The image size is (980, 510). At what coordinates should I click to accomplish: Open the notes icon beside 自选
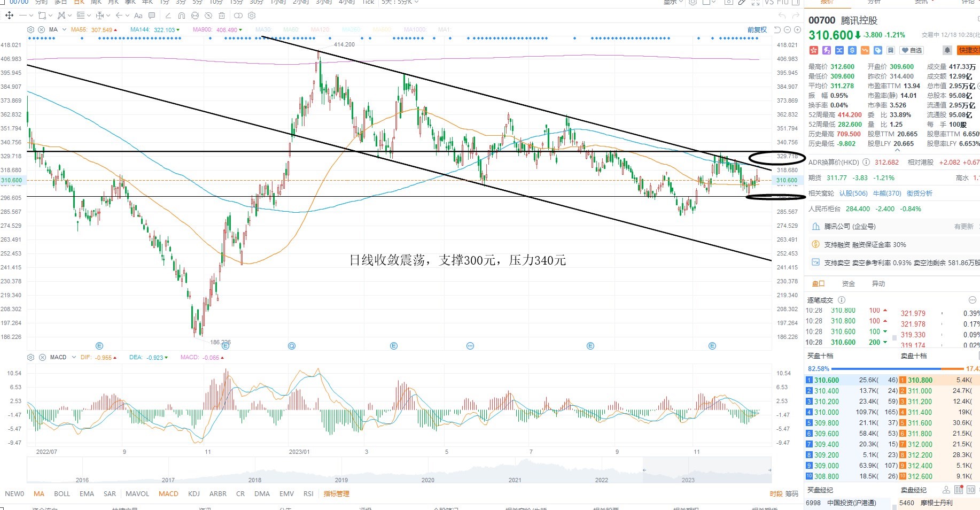pyautogui.click(x=891, y=50)
